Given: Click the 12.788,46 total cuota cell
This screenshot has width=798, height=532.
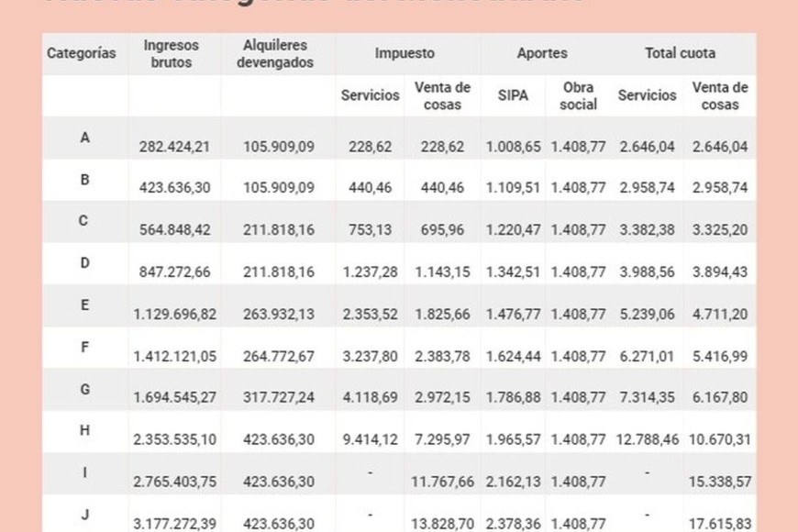Looking at the screenshot, I should [x=648, y=439].
